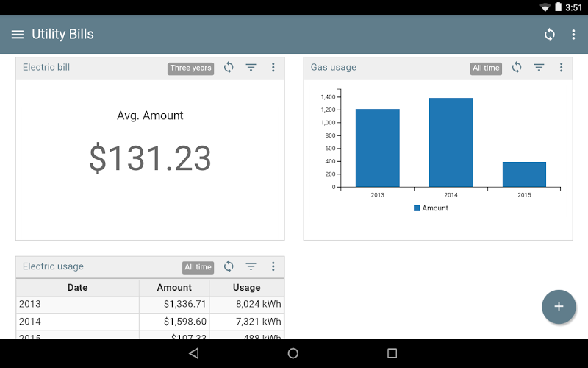Sort table by Usage column header

click(246, 287)
